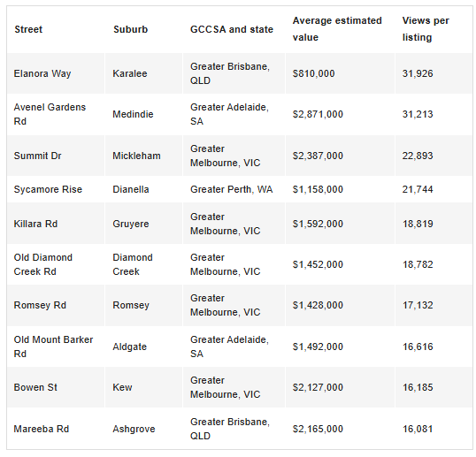Click the Old Mount Barker Rd cell
The image size is (476, 457).
pyautogui.click(x=53, y=347)
